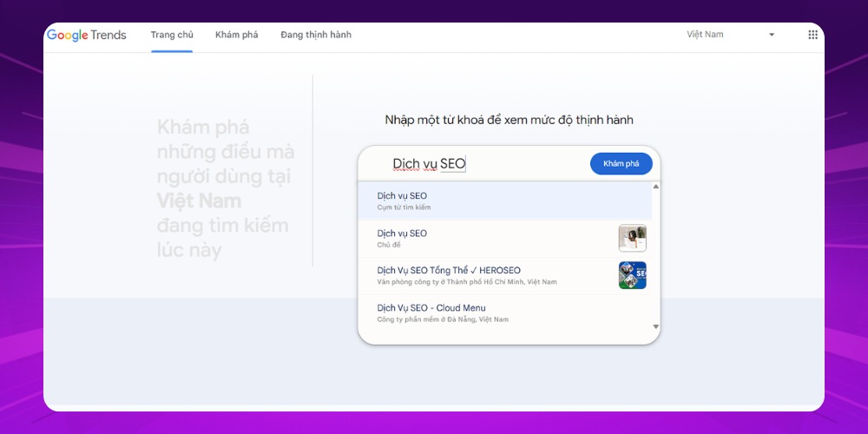
Task: Select Dịch vụ SEO Chủ đề suggestion
Action: (505, 239)
